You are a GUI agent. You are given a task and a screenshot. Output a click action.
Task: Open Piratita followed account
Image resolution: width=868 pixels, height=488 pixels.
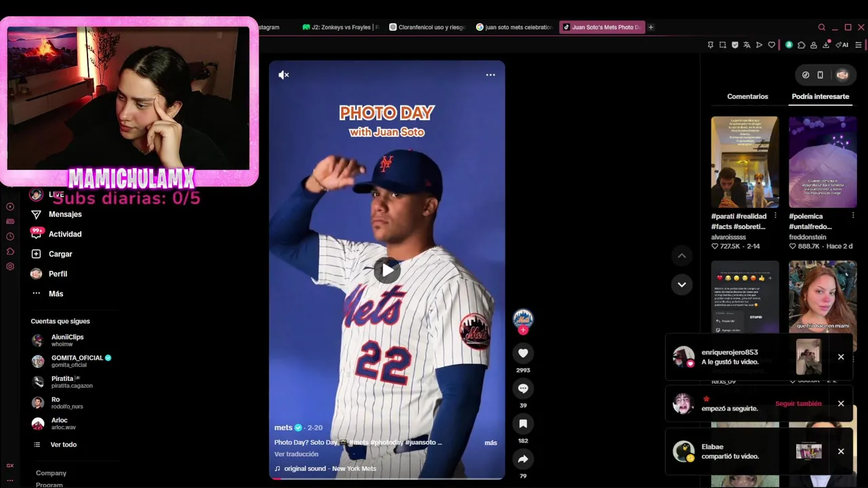[x=62, y=382]
